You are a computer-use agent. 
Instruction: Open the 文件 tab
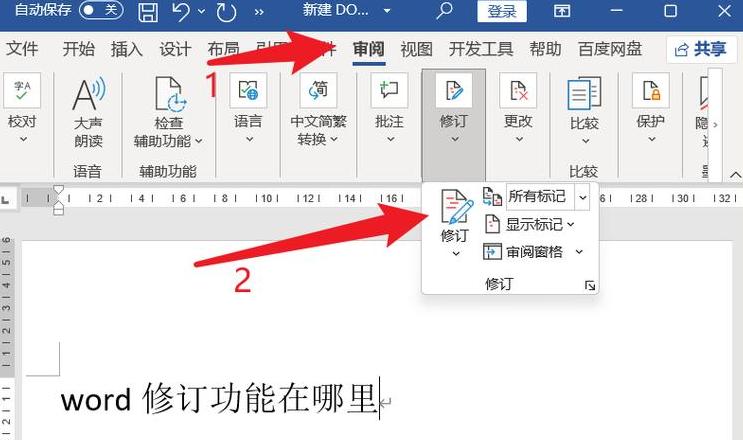coord(22,49)
